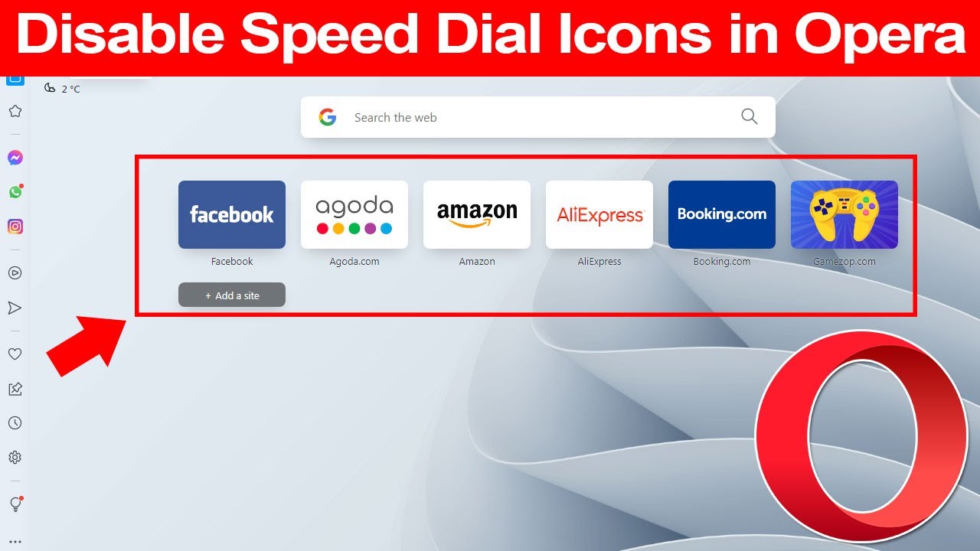Open Settings gear in sidebar
Viewport: 980px width, 551px height.
click(15, 458)
